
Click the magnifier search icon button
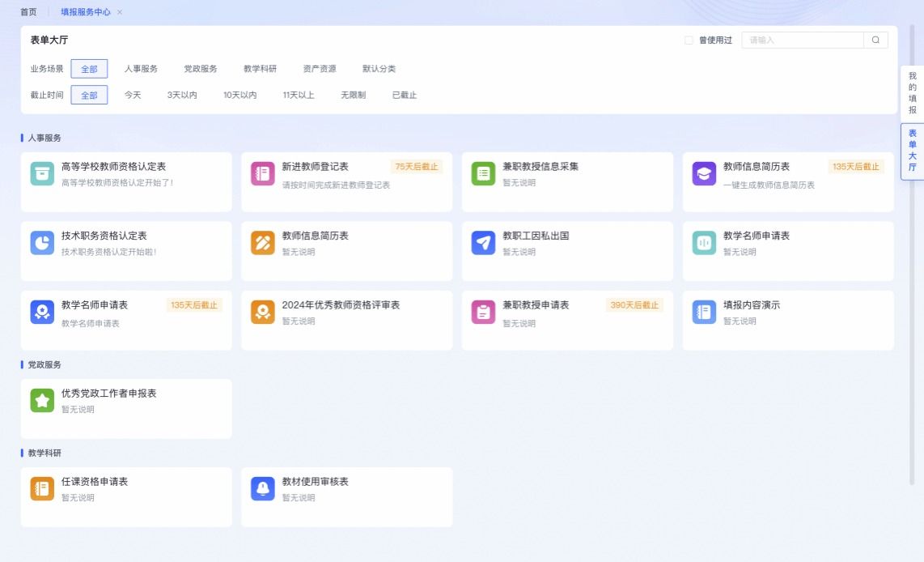click(x=875, y=40)
